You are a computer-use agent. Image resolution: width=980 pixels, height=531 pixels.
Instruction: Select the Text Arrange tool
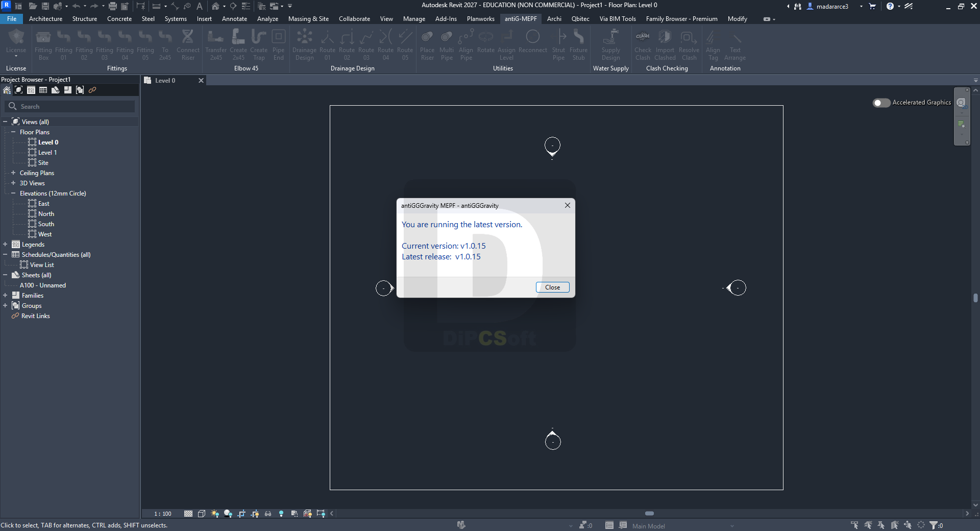735,45
